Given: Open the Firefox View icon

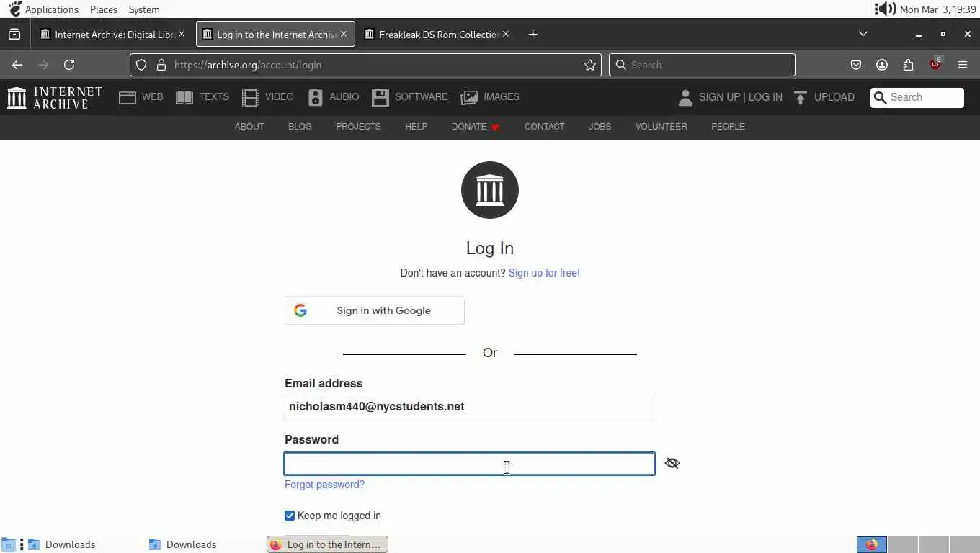Looking at the screenshot, I should click(14, 35).
